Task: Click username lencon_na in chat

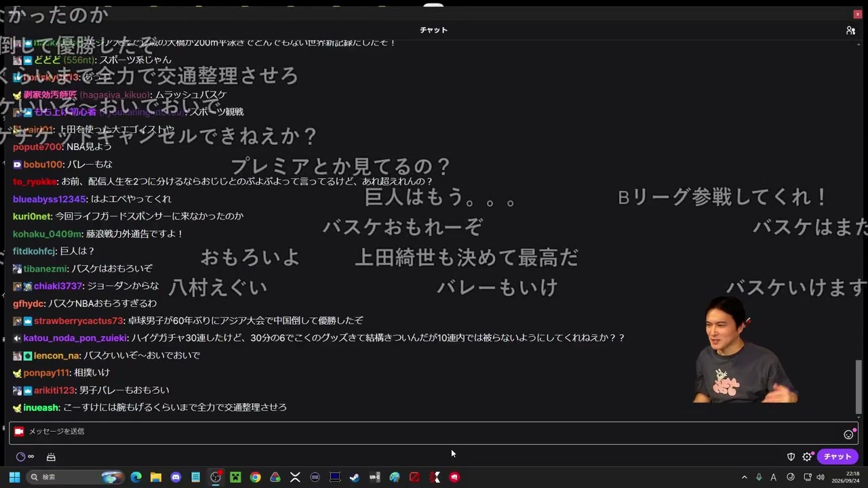Action: [x=57, y=355]
